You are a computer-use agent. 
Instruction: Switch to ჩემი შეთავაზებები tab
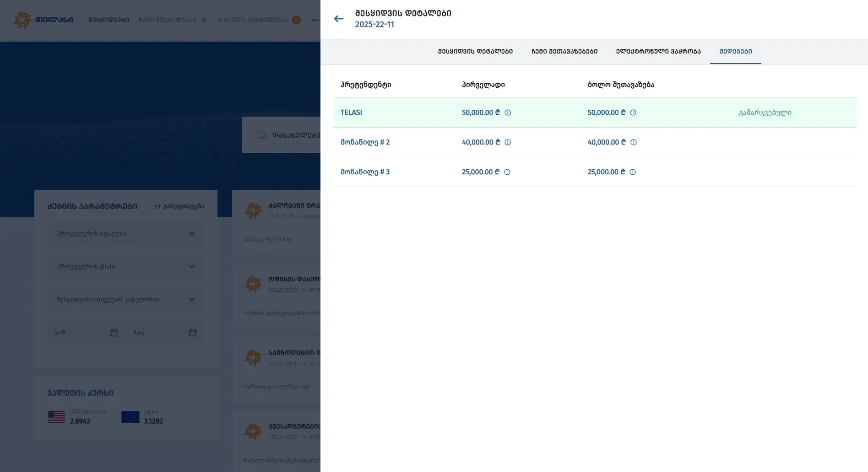click(x=564, y=52)
